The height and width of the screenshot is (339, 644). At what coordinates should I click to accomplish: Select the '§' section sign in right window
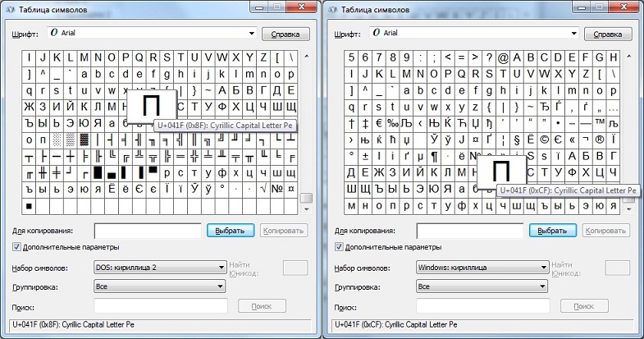(x=517, y=140)
